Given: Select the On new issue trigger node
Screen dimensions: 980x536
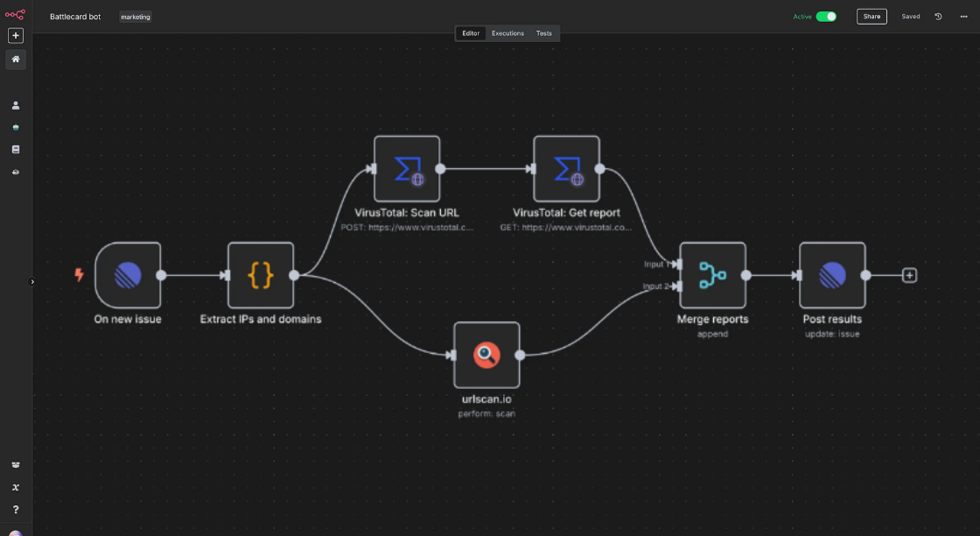Looking at the screenshot, I should [128, 275].
